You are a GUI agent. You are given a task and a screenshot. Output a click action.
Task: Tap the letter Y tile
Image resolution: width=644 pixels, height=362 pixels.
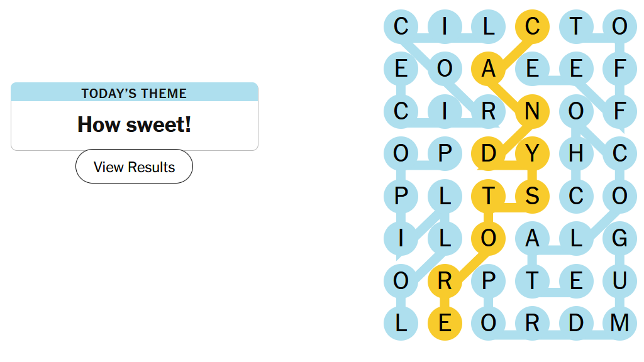coord(532,154)
